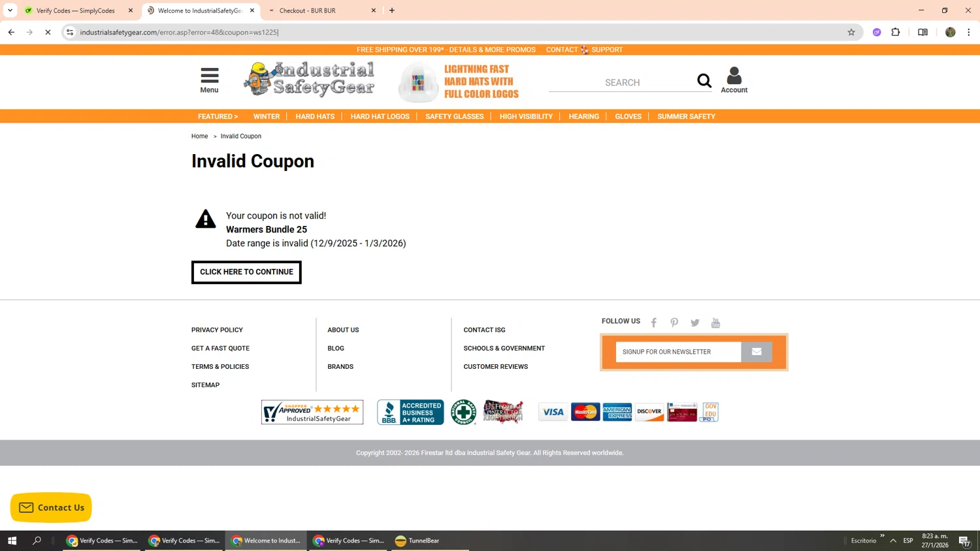Open the Twitter follow icon
The image size is (980, 551).
click(x=694, y=323)
